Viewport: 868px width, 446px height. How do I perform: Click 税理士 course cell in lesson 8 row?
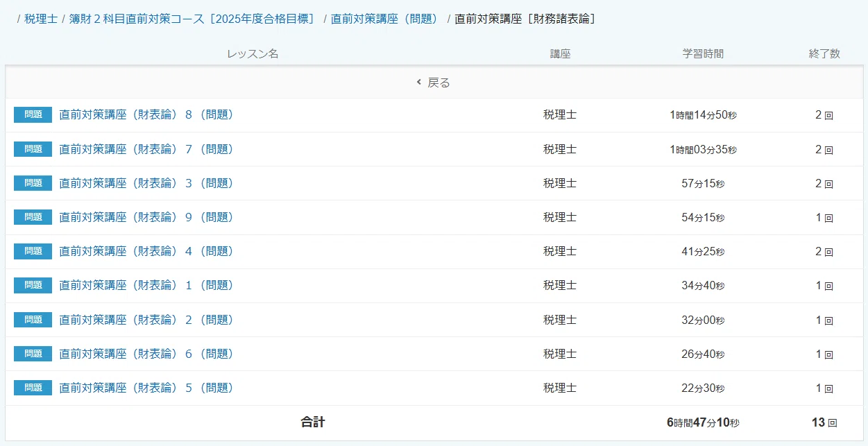pyautogui.click(x=560, y=114)
